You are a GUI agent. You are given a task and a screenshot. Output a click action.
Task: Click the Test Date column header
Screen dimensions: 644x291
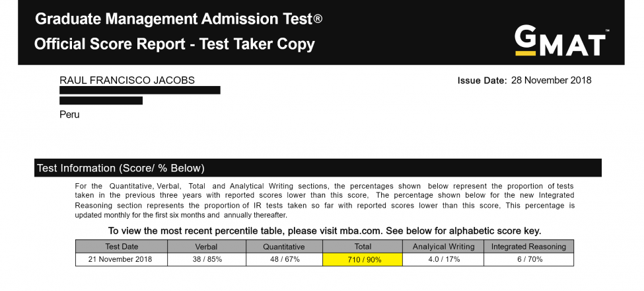pyautogui.click(x=122, y=247)
